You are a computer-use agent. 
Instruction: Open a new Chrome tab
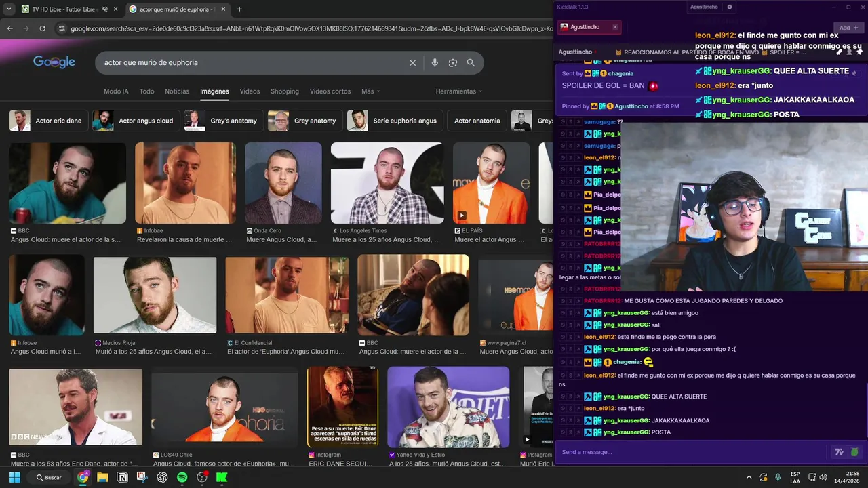point(239,9)
